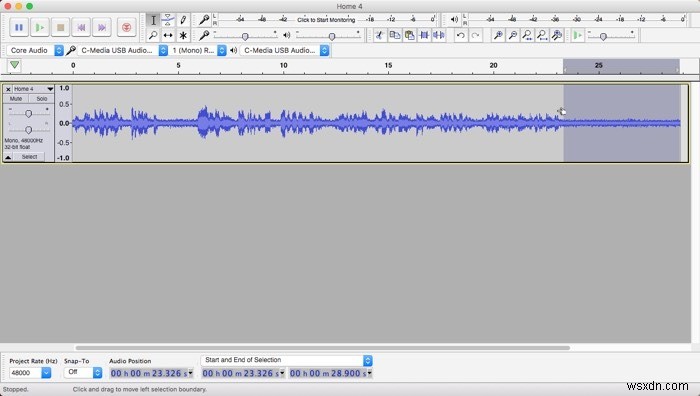The image size is (700, 396).
Task: Click the recording meter microphone icon
Action: point(204,20)
